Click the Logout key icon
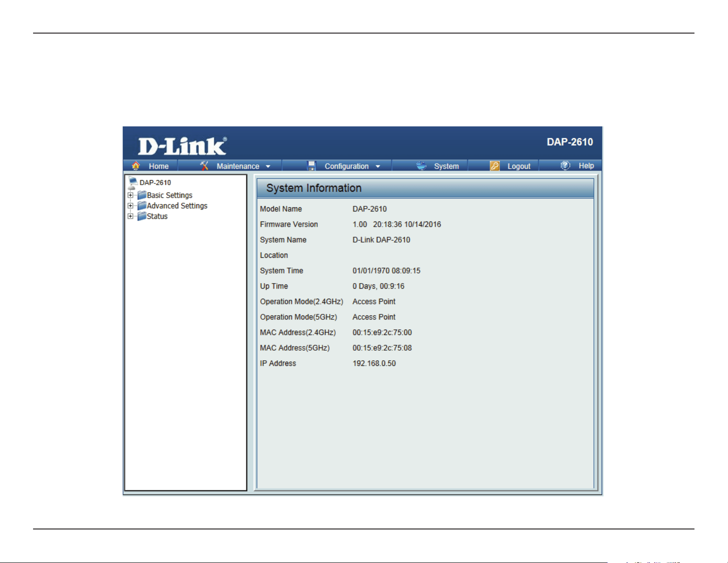 pos(495,166)
